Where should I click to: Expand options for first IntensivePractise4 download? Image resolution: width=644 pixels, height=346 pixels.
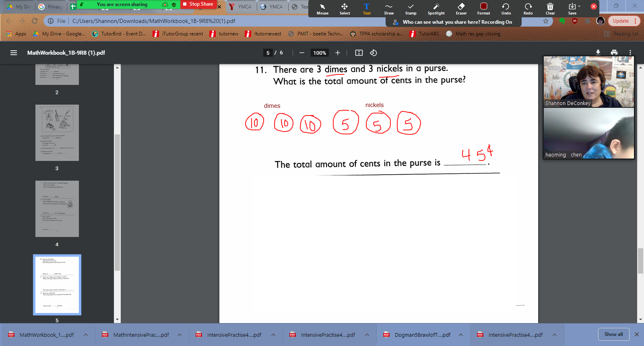pos(273,335)
